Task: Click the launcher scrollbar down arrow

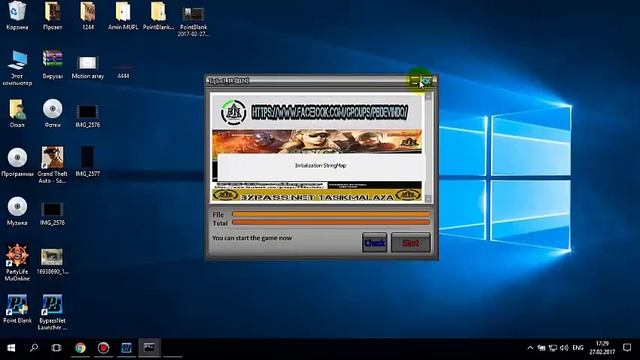Action: pos(428,198)
